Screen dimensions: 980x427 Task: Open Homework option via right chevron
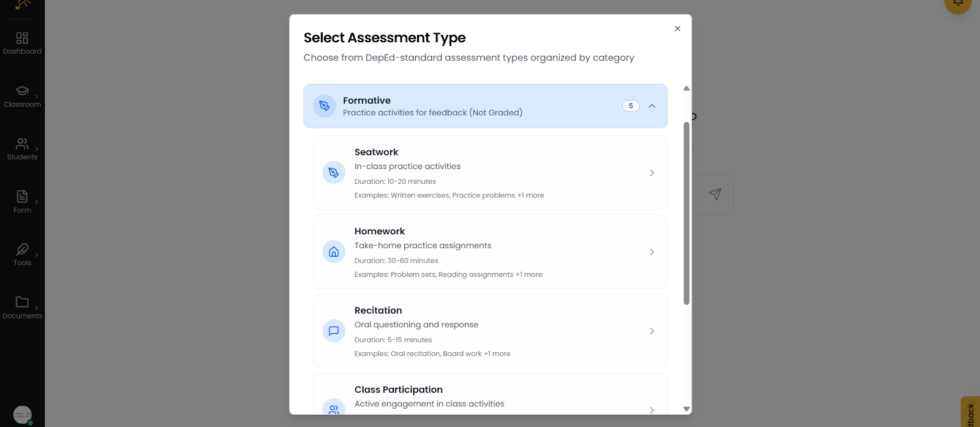(652, 252)
